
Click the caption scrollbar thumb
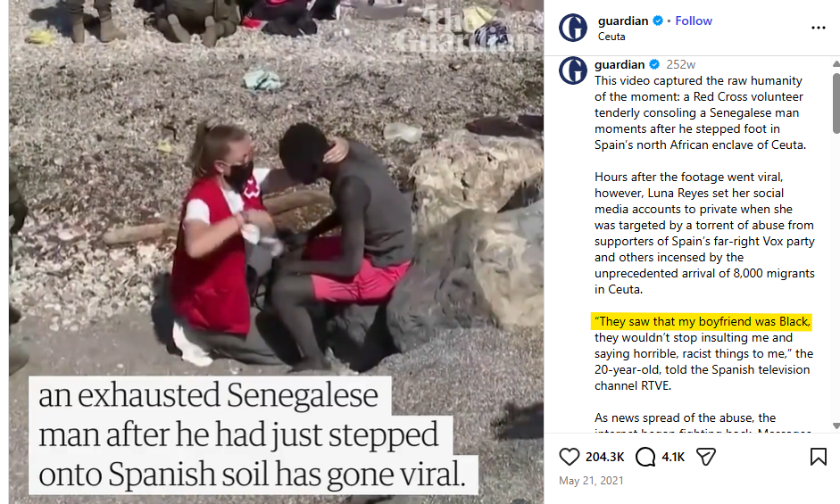coord(836,103)
